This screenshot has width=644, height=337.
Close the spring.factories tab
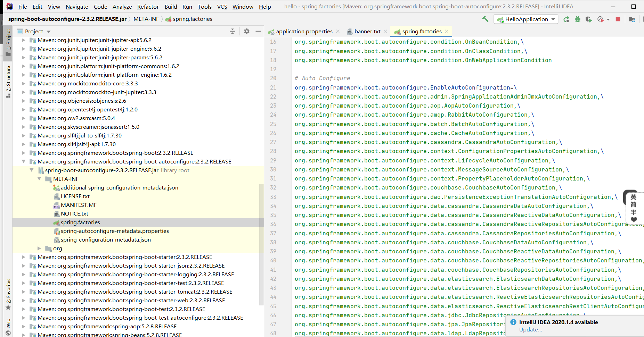point(447,31)
